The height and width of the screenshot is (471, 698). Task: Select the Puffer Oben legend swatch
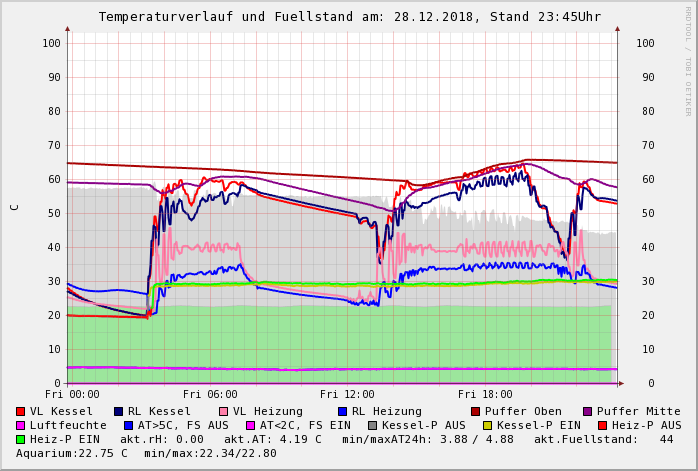click(x=476, y=412)
